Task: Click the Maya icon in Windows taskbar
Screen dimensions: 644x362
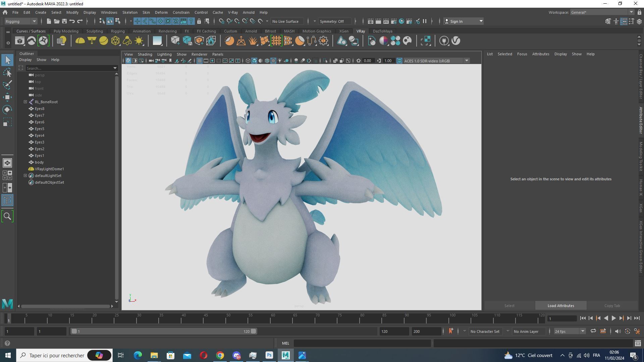Action: pos(286,355)
